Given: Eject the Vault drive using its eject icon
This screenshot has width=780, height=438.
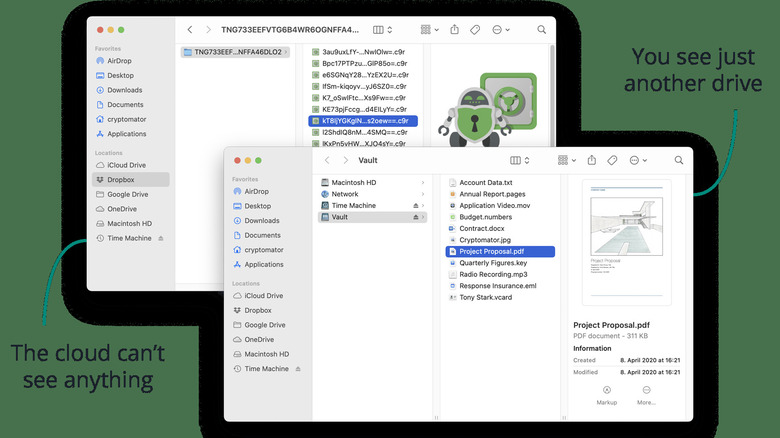Looking at the screenshot, I should point(416,217).
